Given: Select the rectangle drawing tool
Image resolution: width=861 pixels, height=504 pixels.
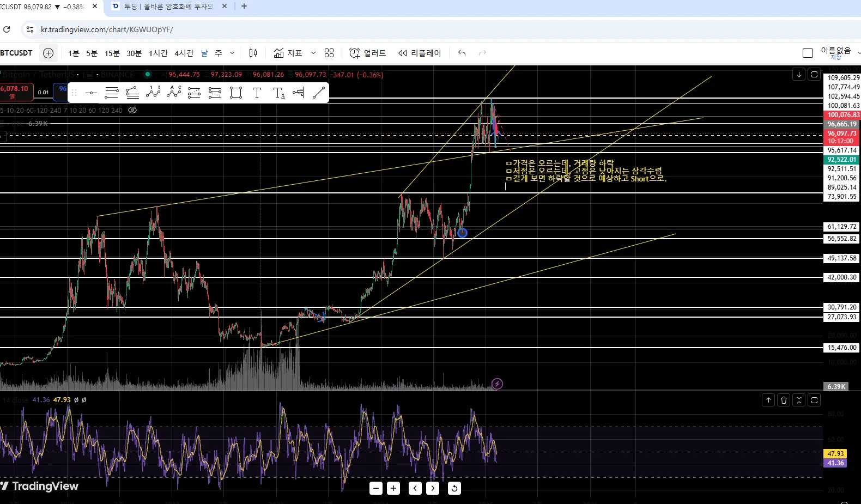Looking at the screenshot, I should point(236,93).
